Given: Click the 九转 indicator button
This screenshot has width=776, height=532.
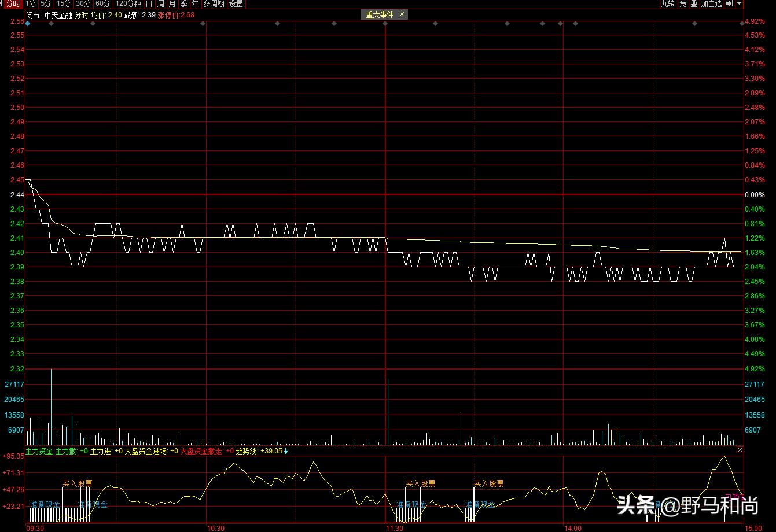Looking at the screenshot, I should [x=668, y=4].
